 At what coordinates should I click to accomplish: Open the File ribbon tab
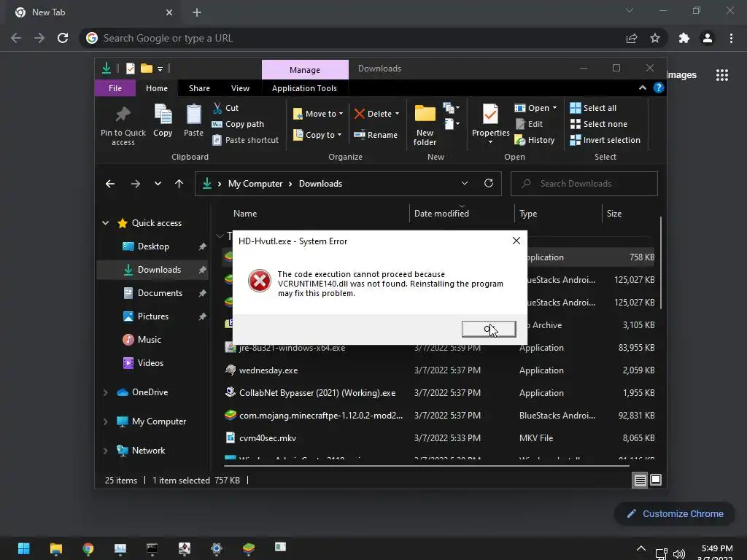(115, 88)
